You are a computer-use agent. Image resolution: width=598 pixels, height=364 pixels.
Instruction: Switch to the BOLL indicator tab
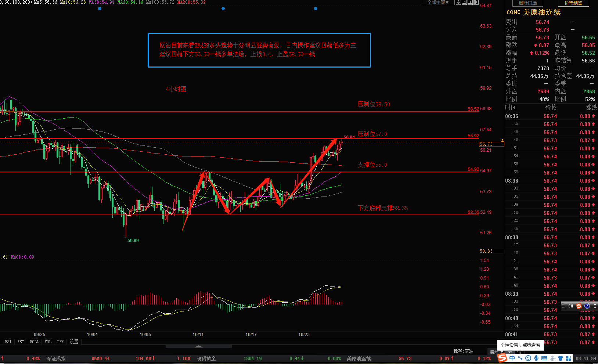35,342
